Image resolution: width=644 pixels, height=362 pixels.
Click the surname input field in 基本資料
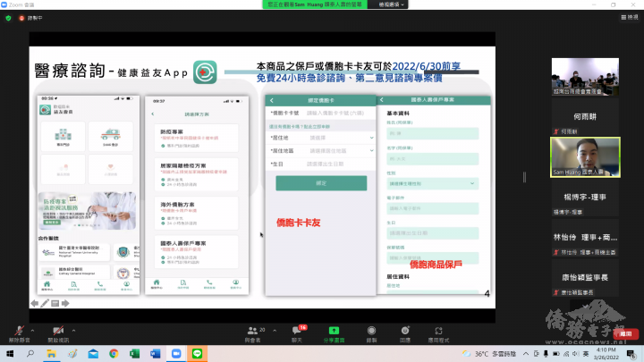[x=433, y=133]
